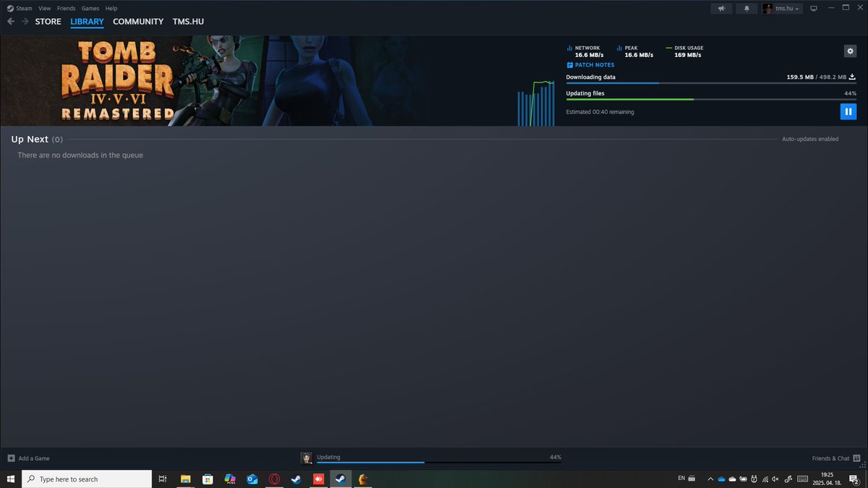Open Outlook from the taskbar

pyautogui.click(x=252, y=479)
